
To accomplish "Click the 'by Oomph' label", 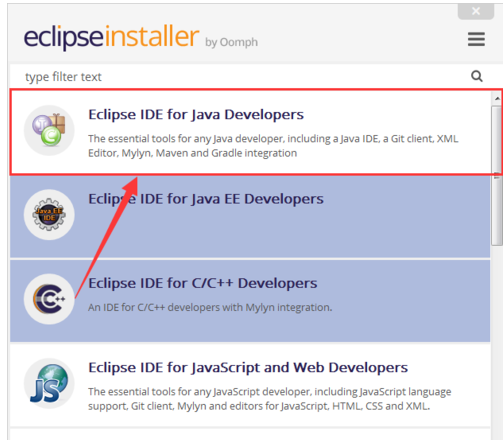I will (231, 43).
